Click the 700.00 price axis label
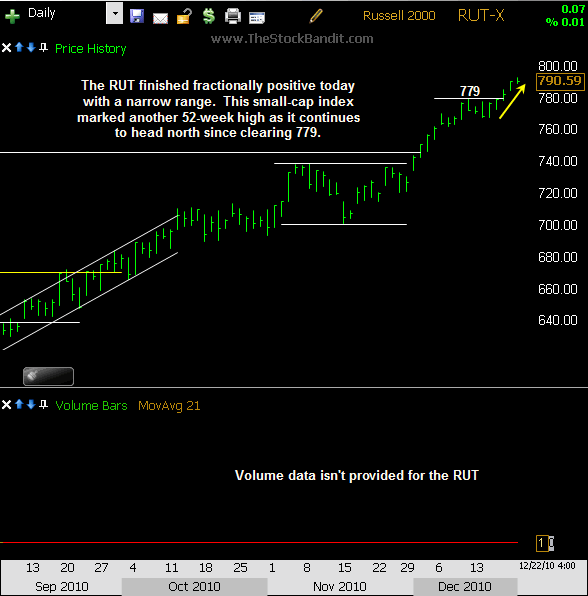The height and width of the screenshot is (596, 588). click(x=558, y=225)
